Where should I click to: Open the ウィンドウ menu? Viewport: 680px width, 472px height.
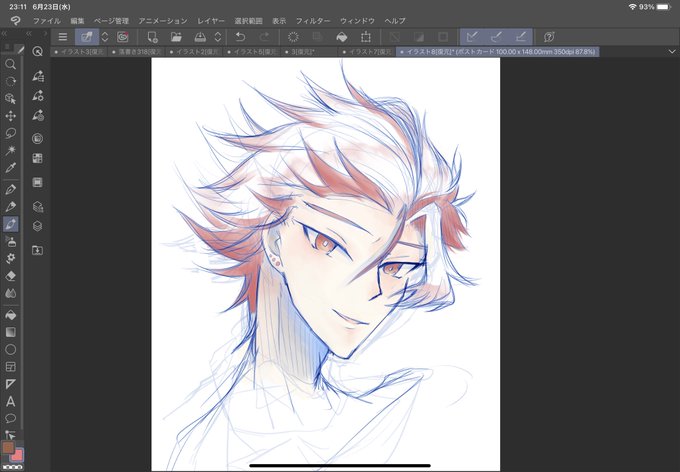pos(357,21)
